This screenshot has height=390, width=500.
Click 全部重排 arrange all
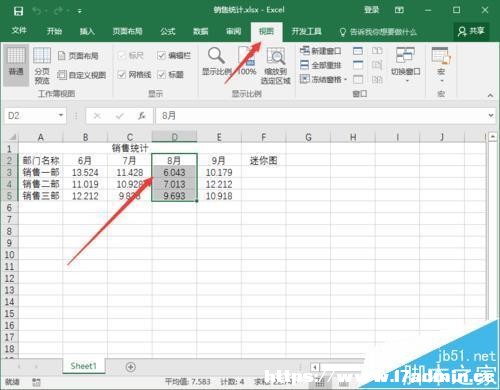point(320,65)
